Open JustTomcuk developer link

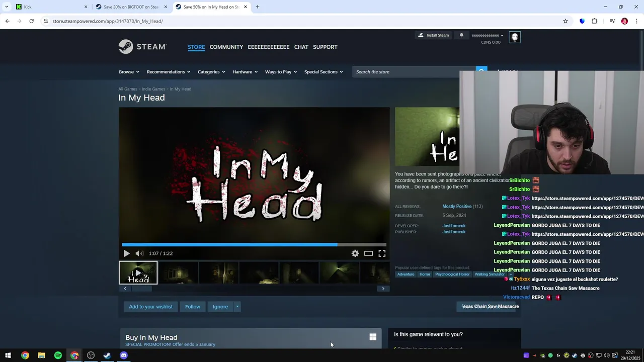point(454,226)
